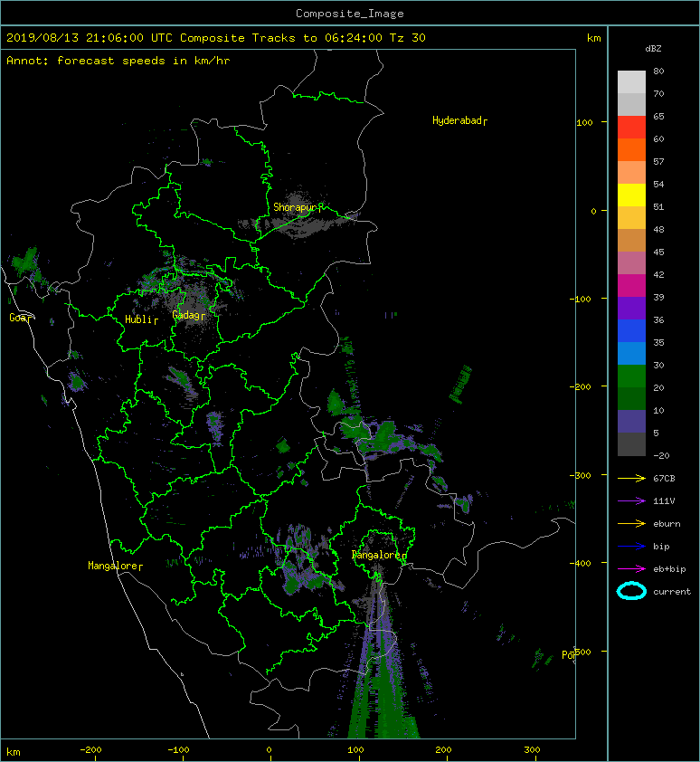Click the 'Annot: forecast speeds in km/hr' text

pos(118,61)
